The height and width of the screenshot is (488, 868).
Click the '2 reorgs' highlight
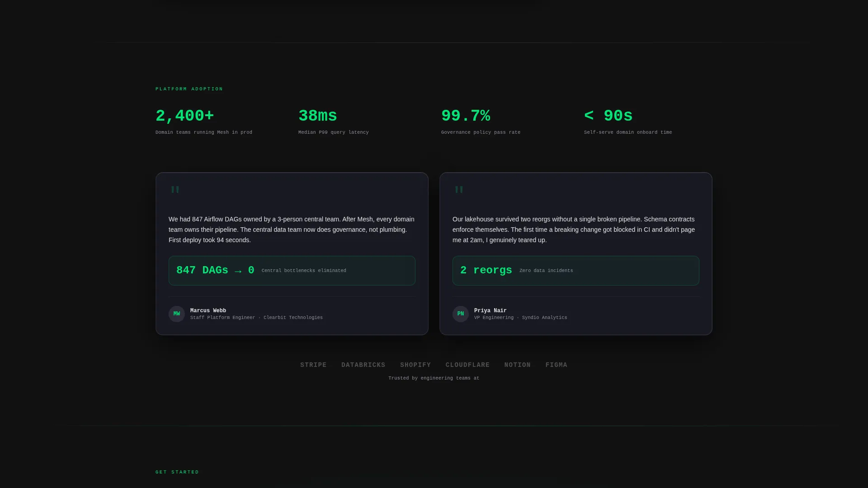(x=486, y=271)
